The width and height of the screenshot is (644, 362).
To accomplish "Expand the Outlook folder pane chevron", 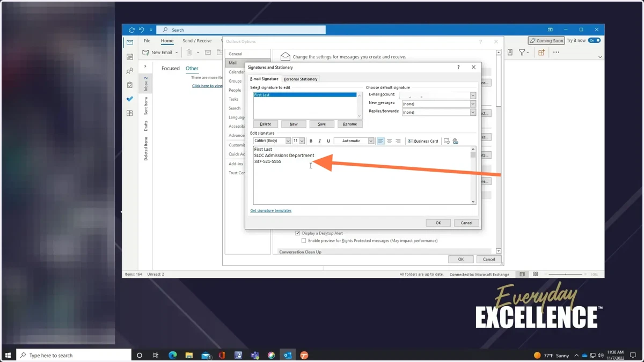I will pyautogui.click(x=145, y=67).
